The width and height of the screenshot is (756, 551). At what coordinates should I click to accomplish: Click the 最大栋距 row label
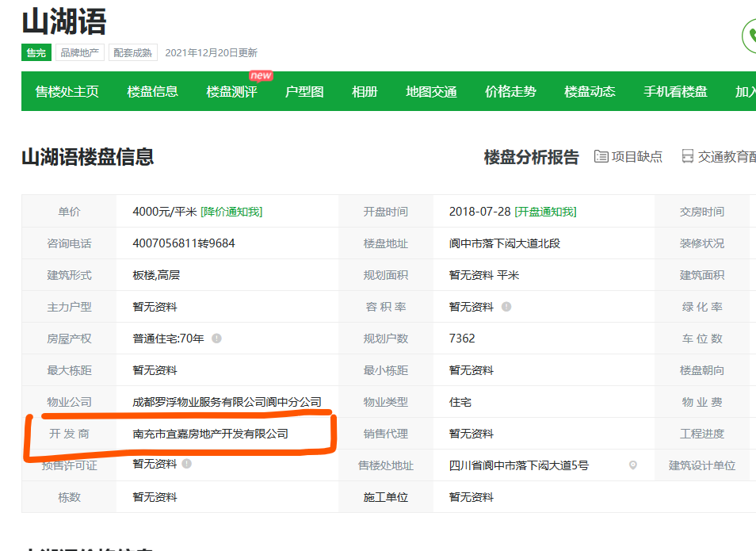pyautogui.click(x=69, y=370)
